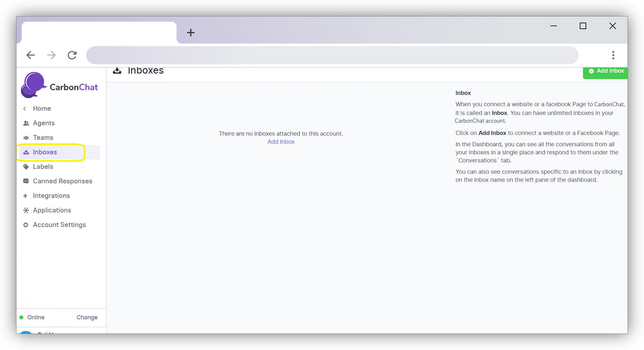
Task: Click the browser address bar
Action: tap(332, 55)
